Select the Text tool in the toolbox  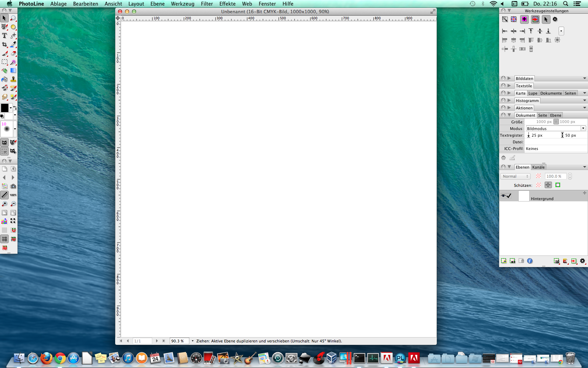coord(5,36)
